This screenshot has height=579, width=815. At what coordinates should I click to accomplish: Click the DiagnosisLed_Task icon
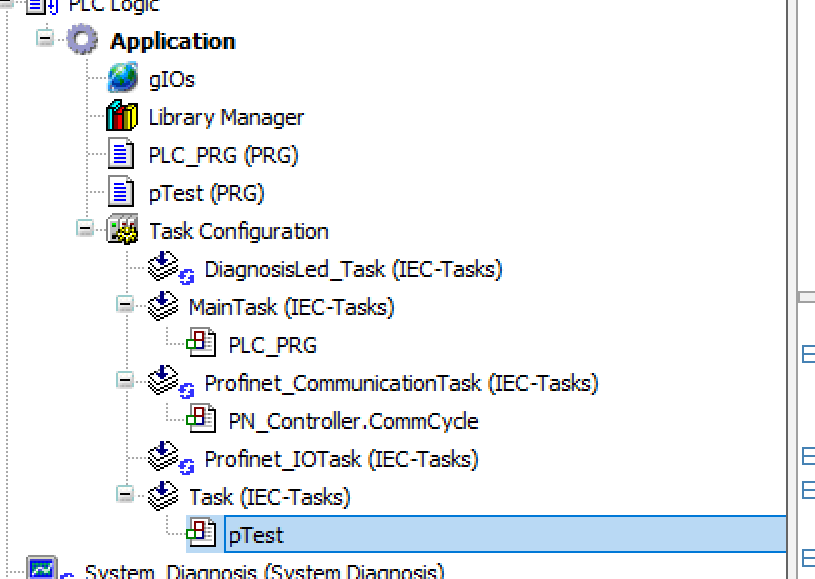point(166,268)
